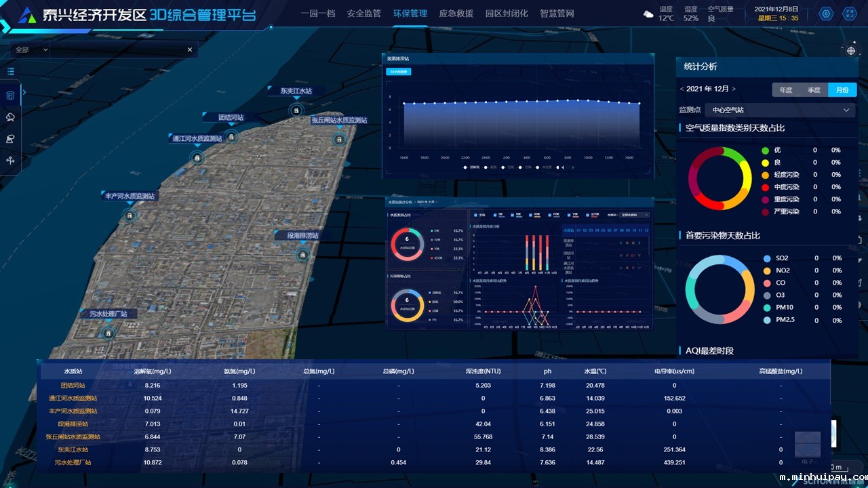Select the cloud tree icon in sidebar
Image resolution: width=868 pixels, height=488 pixels.
pyautogui.click(x=11, y=117)
